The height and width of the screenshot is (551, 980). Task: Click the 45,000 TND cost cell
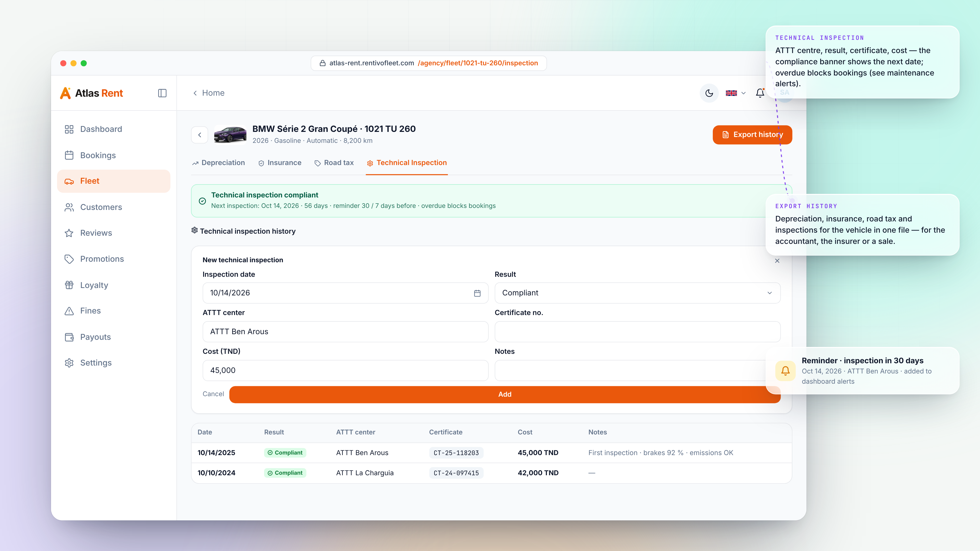[x=538, y=453]
